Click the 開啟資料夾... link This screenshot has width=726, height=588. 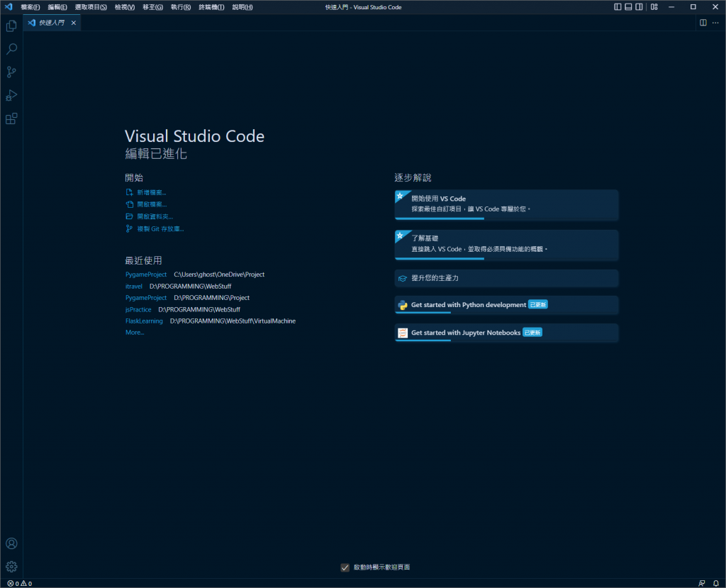pos(155,216)
